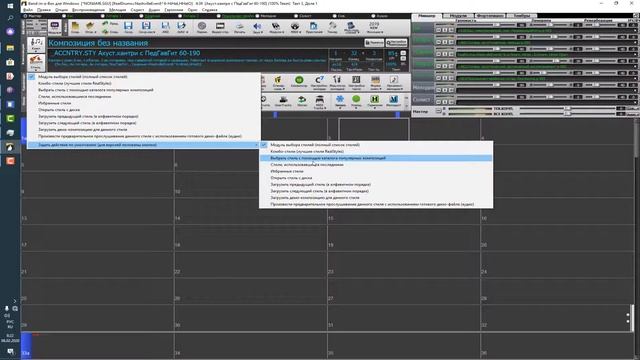Image resolution: width=640 pixels, height=360 pixels.
Task: Click the Память button by the song title
Action: (x=374, y=42)
